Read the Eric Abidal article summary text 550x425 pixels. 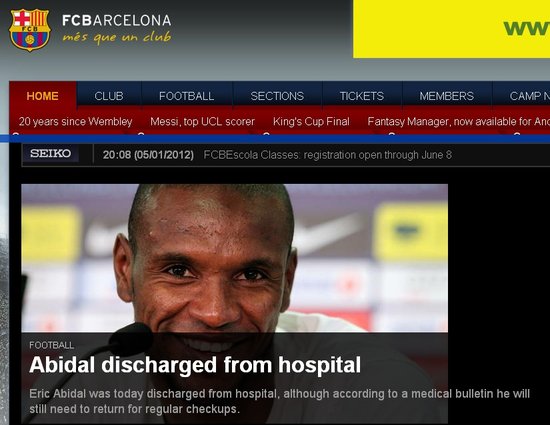pos(280,401)
